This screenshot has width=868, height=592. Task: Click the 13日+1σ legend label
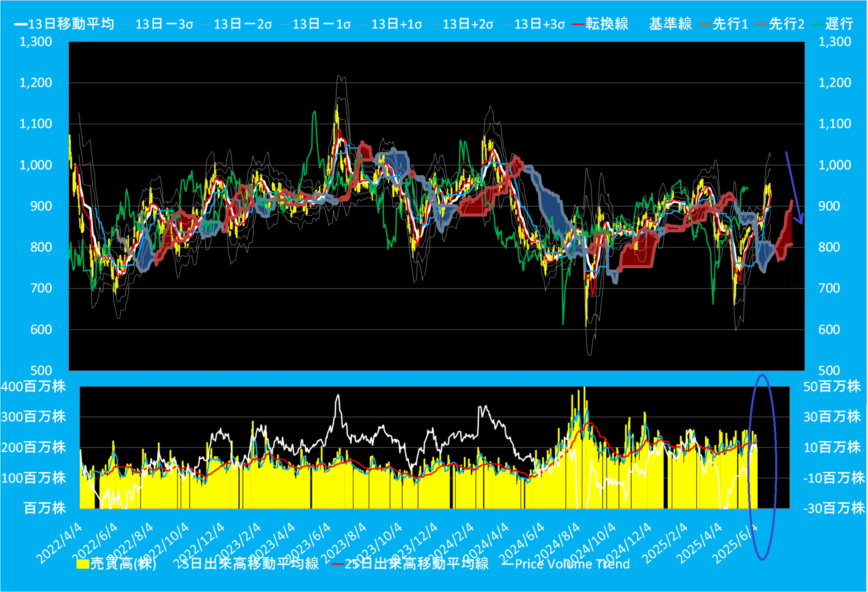click(x=396, y=24)
